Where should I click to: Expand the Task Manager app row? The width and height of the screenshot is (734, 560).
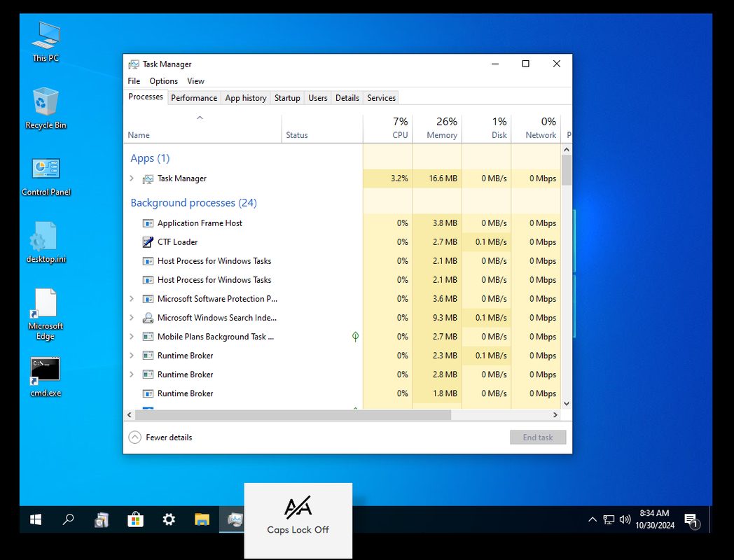point(132,178)
